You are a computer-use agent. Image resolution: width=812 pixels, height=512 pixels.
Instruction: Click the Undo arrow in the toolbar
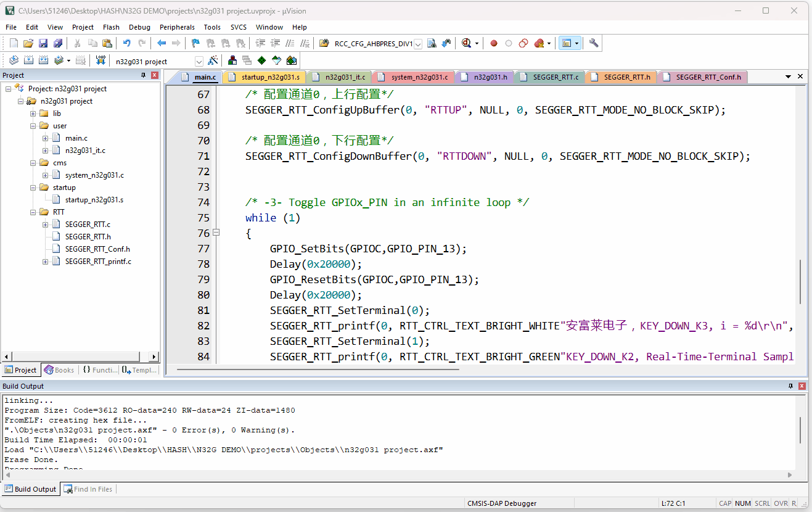point(126,43)
